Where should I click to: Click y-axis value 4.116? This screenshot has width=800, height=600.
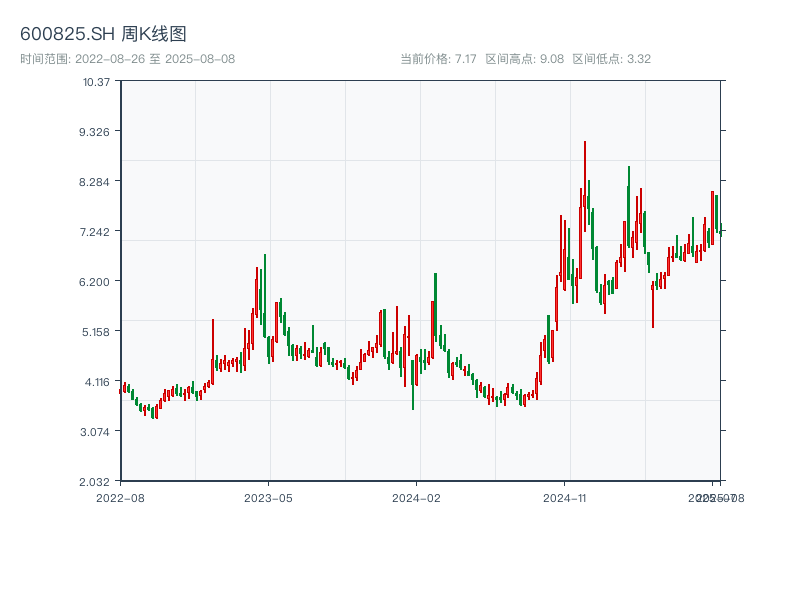click(97, 382)
